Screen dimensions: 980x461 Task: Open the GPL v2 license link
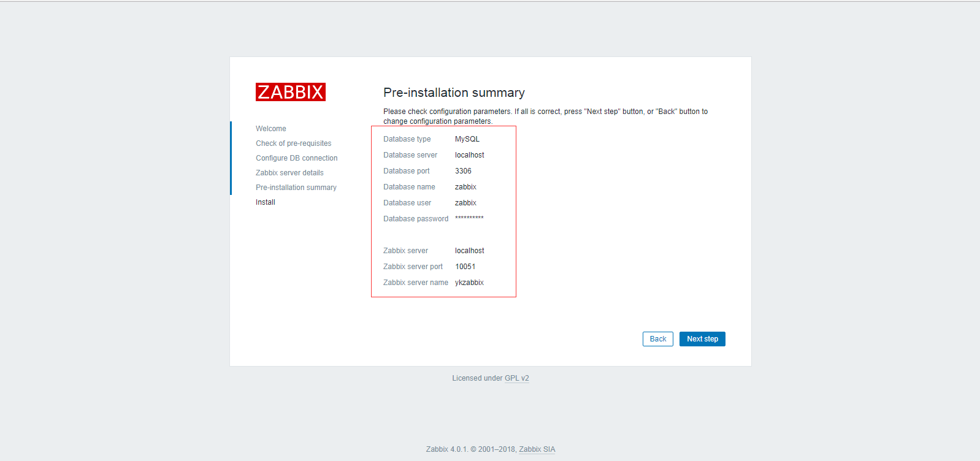[516, 378]
